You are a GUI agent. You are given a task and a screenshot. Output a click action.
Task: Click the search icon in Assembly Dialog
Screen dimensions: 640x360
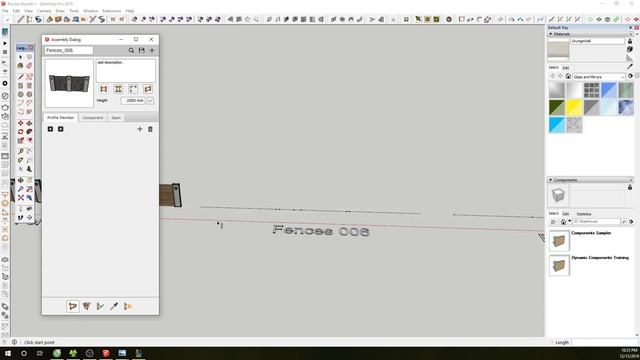point(131,50)
